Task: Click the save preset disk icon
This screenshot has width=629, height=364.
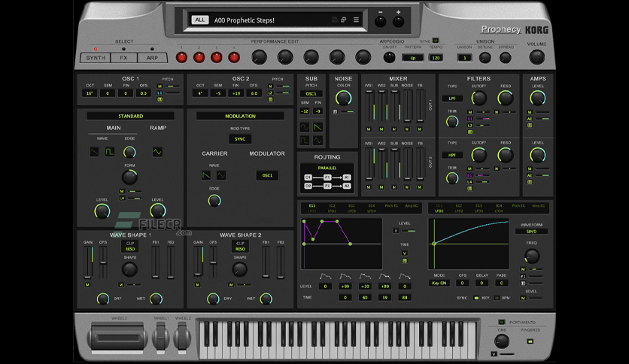Action: click(x=335, y=20)
